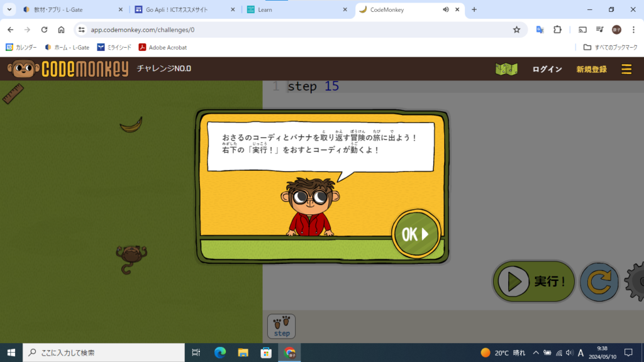Open the Adobe Acrobat bookmark
The height and width of the screenshot is (362, 644).
pos(163,48)
